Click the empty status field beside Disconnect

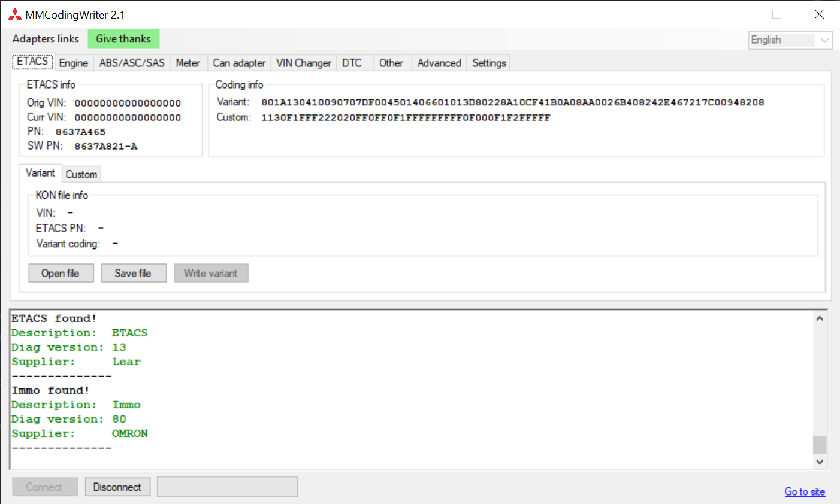click(x=228, y=487)
